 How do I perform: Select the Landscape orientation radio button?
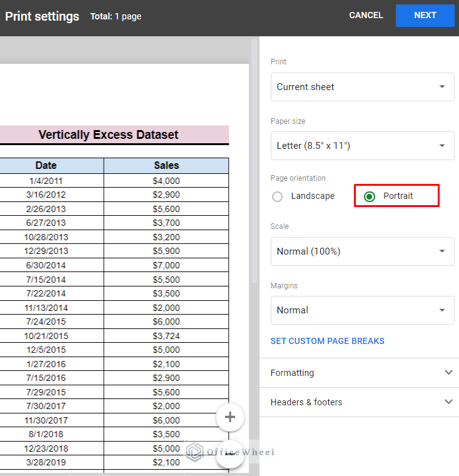click(x=278, y=196)
